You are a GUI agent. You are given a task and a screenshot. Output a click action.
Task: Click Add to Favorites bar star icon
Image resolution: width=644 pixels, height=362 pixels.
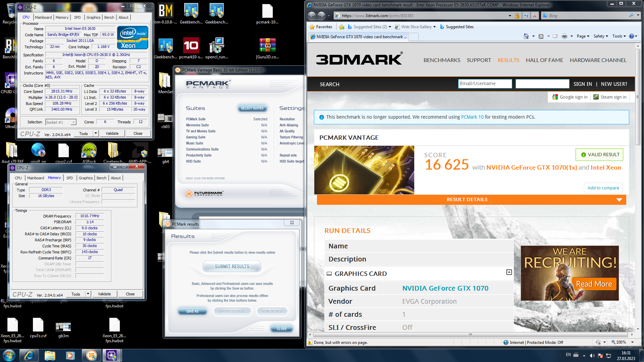click(x=342, y=27)
